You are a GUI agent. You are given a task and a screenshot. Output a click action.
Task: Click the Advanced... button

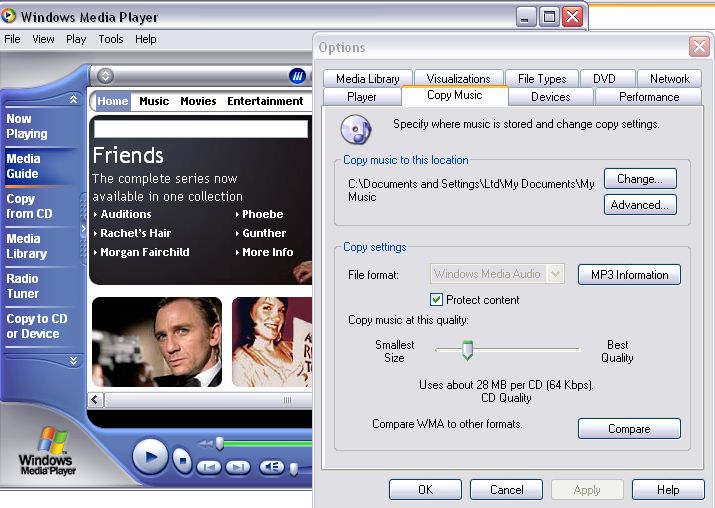640,205
